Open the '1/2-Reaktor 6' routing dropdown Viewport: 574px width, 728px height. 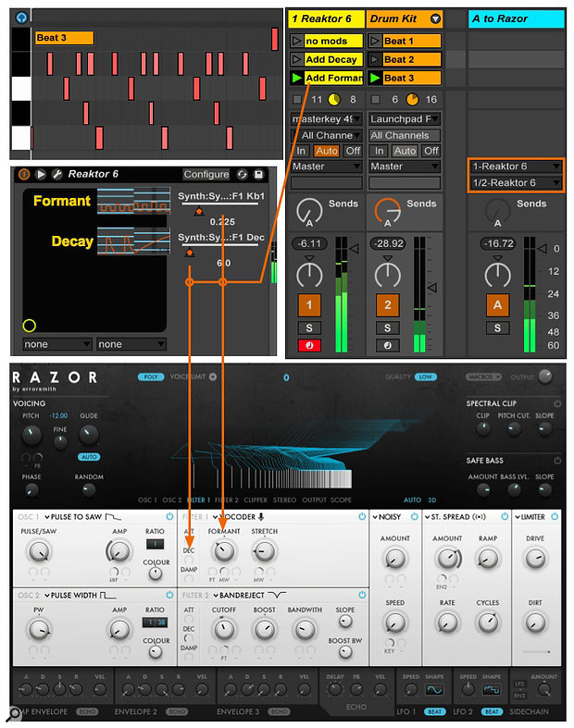tap(516, 183)
